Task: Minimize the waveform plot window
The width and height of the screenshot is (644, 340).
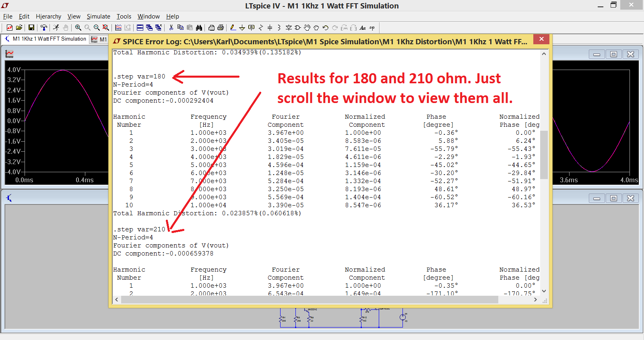Action: click(597, 54)
